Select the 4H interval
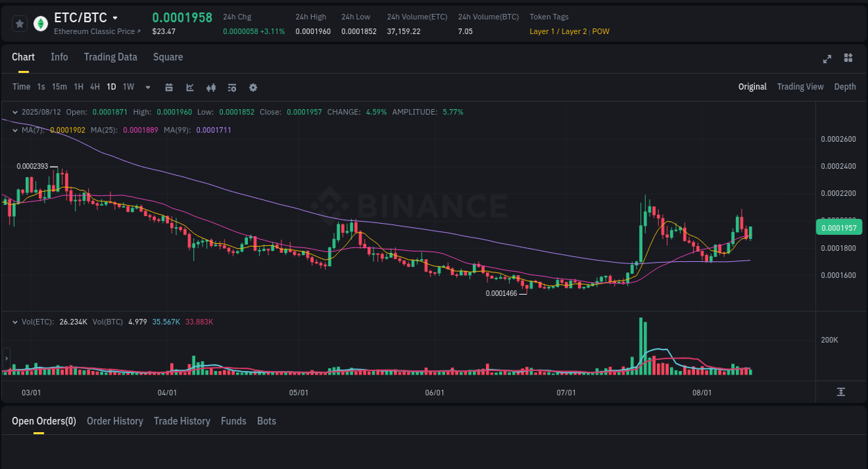Image resolution: width=868 pixels, height=469 pixels. [x=94, y=87]
